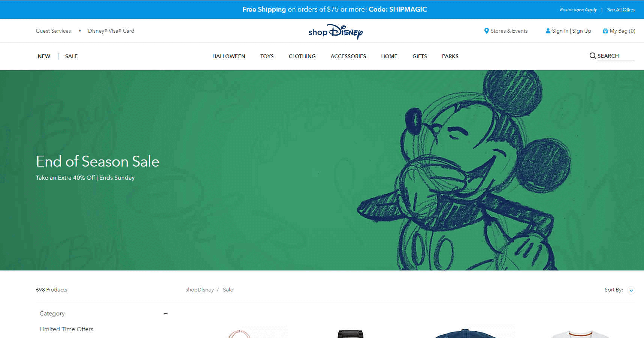Click the Stores & Events link text

509,31
